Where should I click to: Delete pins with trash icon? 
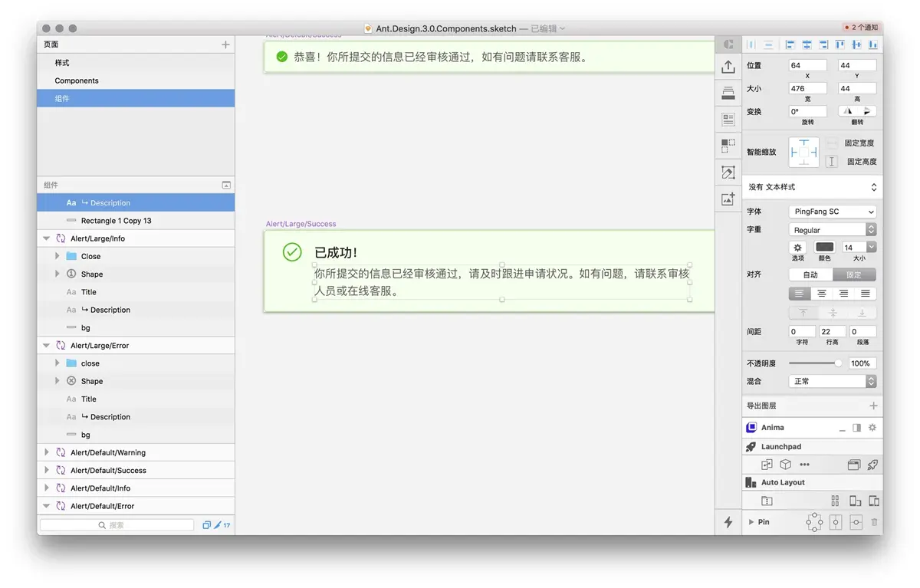coord(874,522)
